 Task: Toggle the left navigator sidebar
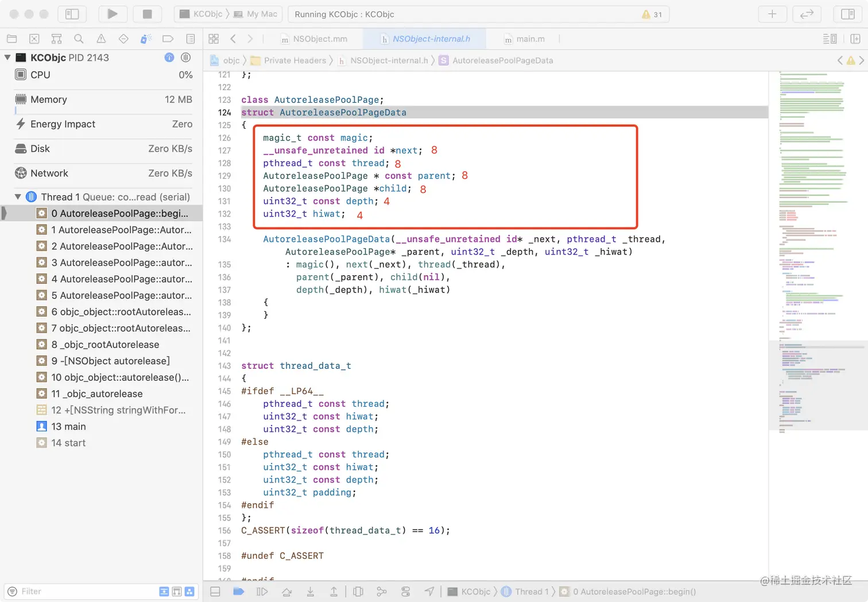[72, 14]
